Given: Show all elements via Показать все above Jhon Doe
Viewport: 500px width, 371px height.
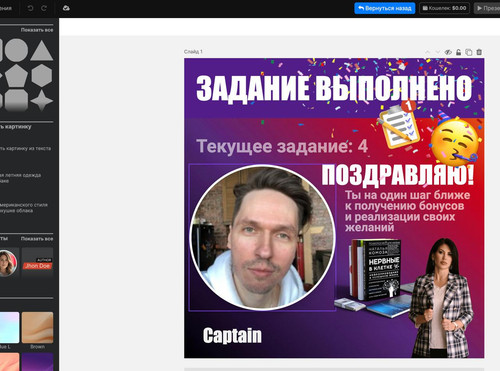Looking at the screenshot, I should (x=37, y=239).
